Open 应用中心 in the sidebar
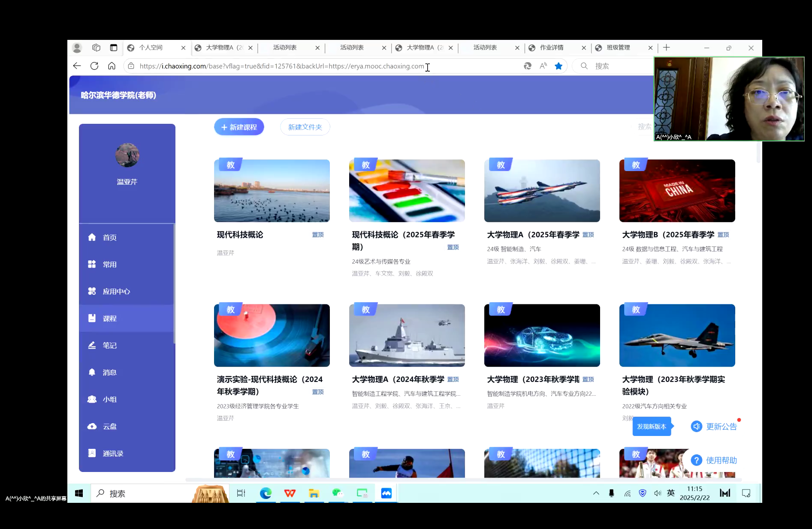This screenshot has width=812, height=529. click(116, 292)
